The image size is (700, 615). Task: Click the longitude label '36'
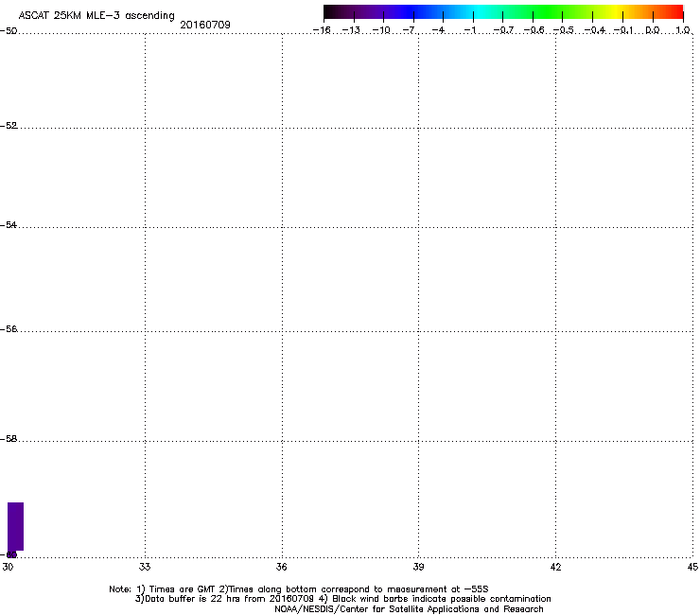(x=281, y=567)
